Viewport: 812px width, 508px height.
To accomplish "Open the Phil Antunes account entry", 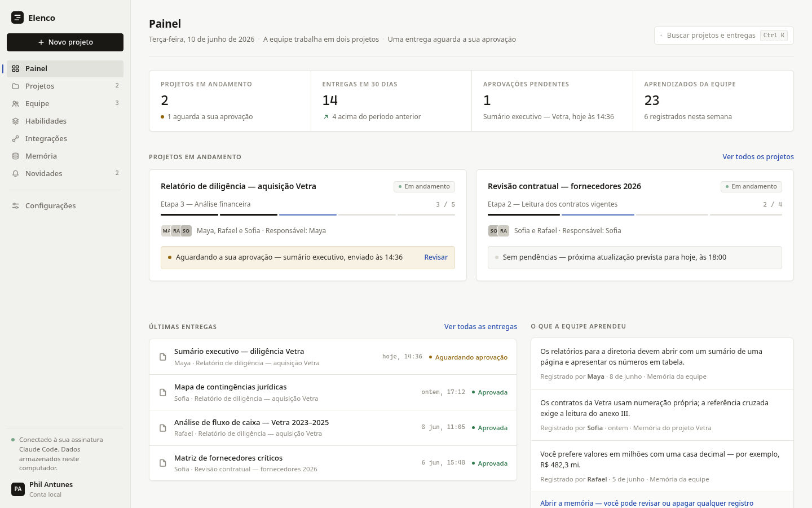I will point(65,489).
